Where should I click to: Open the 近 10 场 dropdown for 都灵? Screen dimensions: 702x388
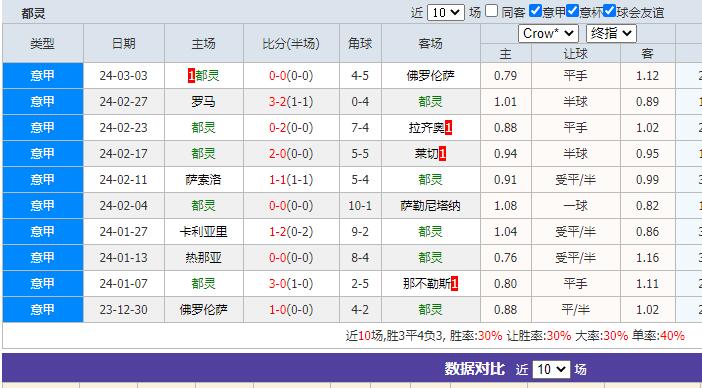click(445, 13)
